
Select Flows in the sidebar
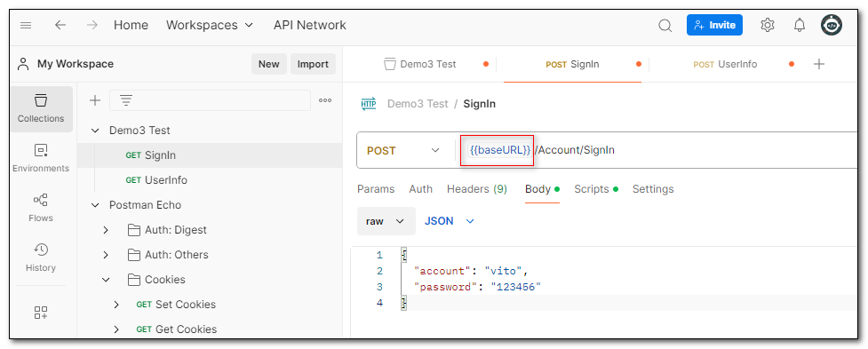(41, 209)
